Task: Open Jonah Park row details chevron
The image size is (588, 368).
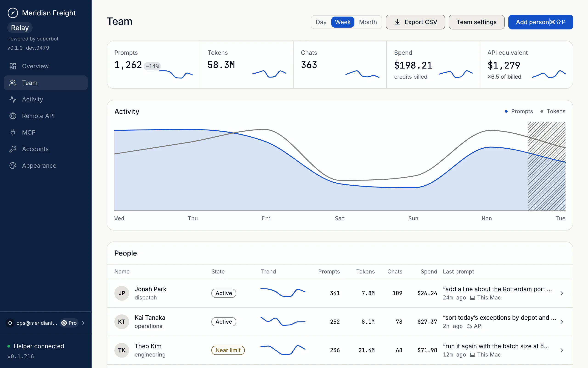Action: click(562, 293)
